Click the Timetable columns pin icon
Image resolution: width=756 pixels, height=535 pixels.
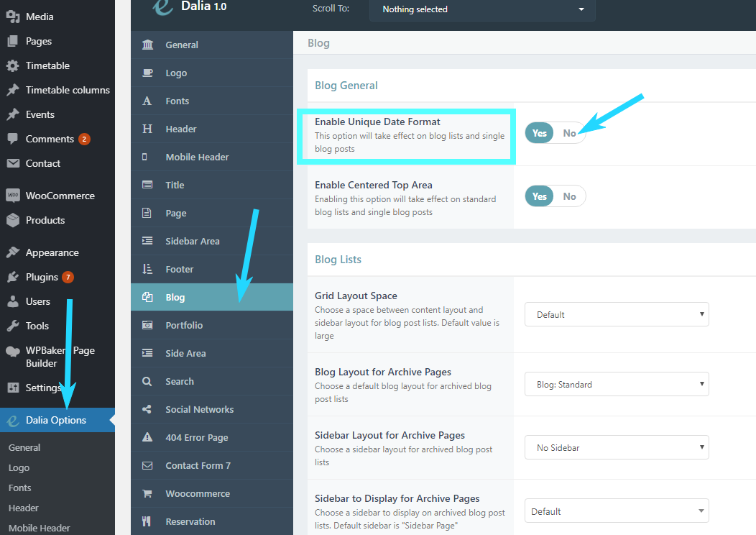tap(13, 90)
